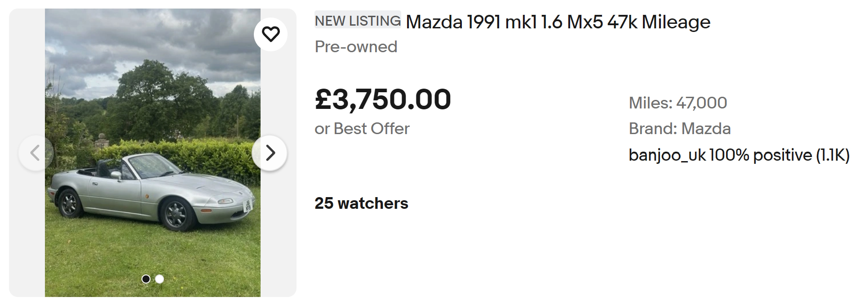Jump to the second image carousel dot
Viewport: 868px width, 306px height.
(x=159, y=279)
